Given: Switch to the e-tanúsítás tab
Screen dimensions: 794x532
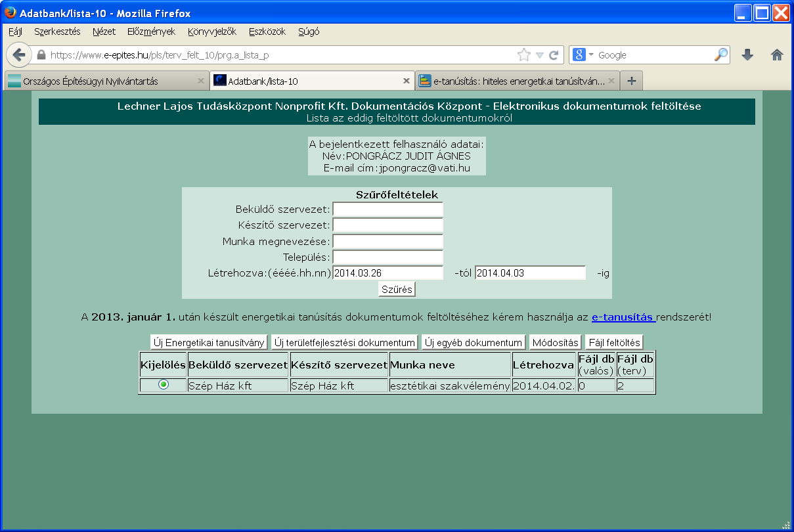Looking at the screenshot, I should click(517, 81).
